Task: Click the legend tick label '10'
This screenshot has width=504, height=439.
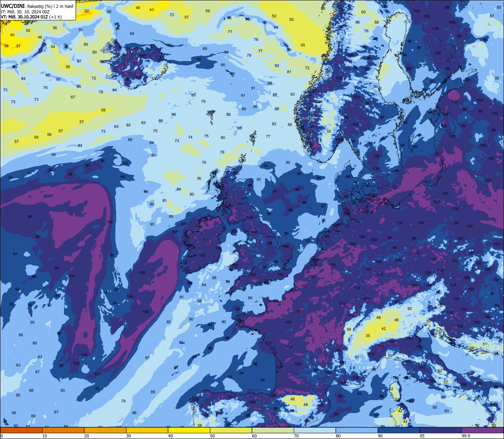Action: click(x=44, y=435)
